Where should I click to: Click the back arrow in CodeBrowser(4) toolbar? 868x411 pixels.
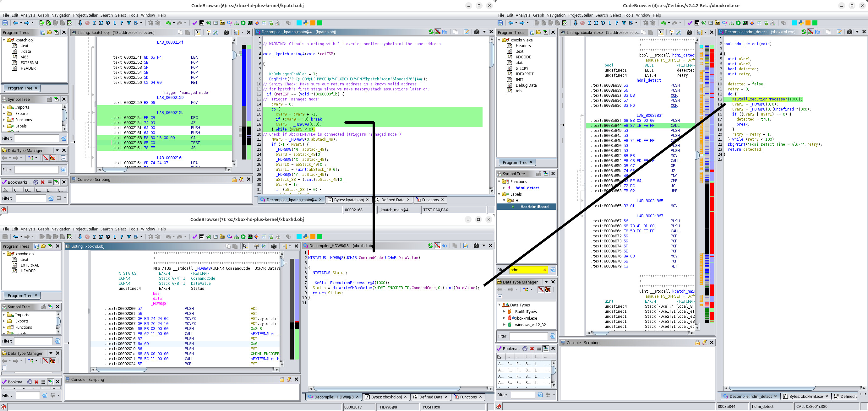pyautogui.click(x=511, y=23)
